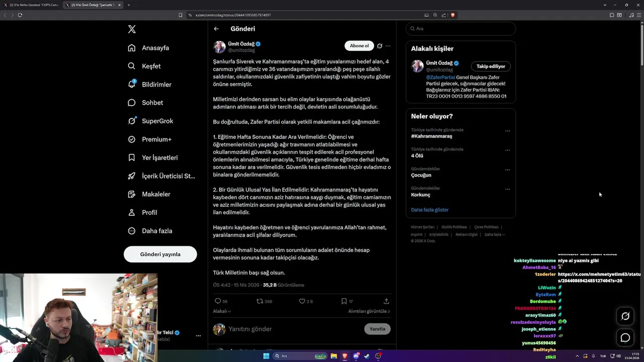Open Grok floating button
The image size is (644, 362).
point(625,316)
